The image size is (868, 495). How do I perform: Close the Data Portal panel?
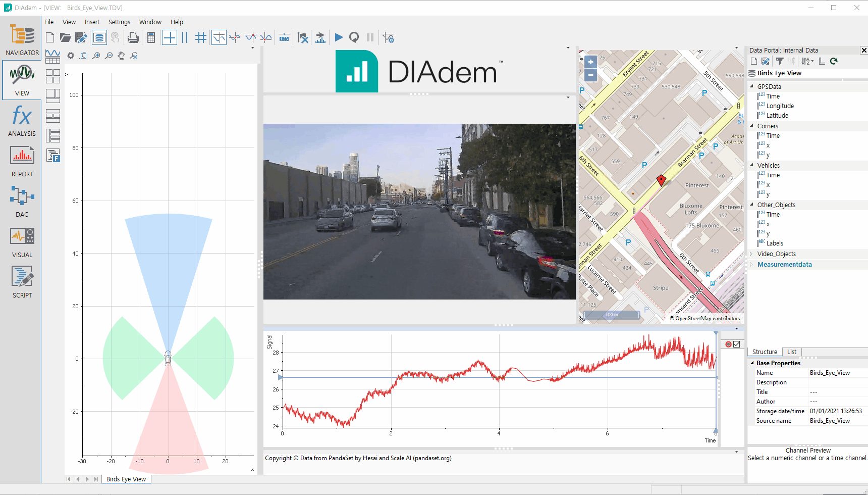point(863,50)
